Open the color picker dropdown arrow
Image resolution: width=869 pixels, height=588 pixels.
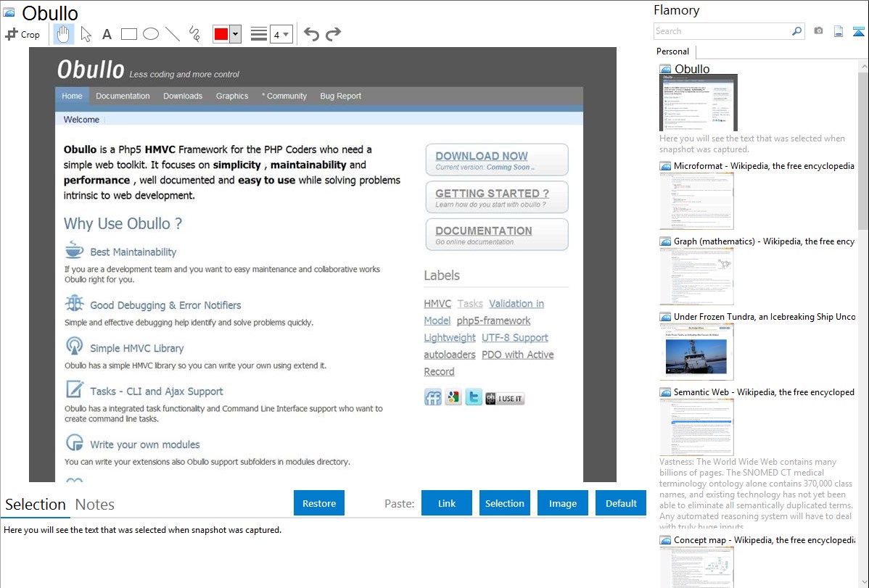click(236, 34)
